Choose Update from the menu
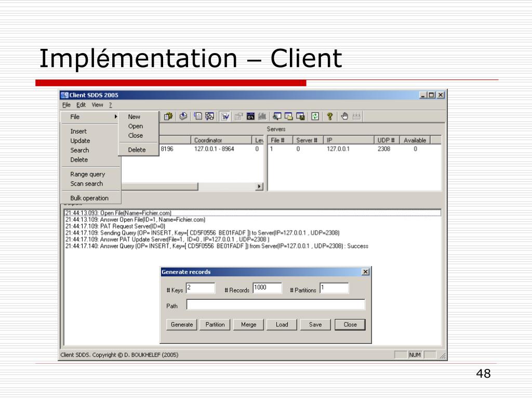532x399 pixels. [x=80, y=141]
